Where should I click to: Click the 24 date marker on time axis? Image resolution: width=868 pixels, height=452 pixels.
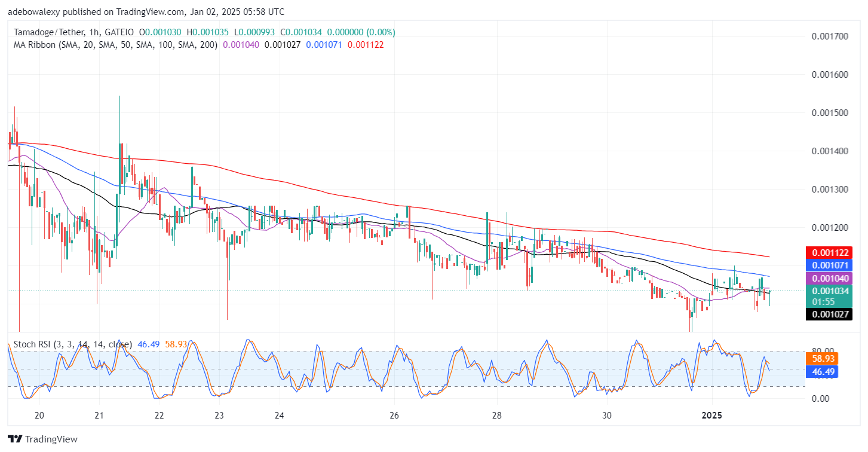[x=279, y=416]
